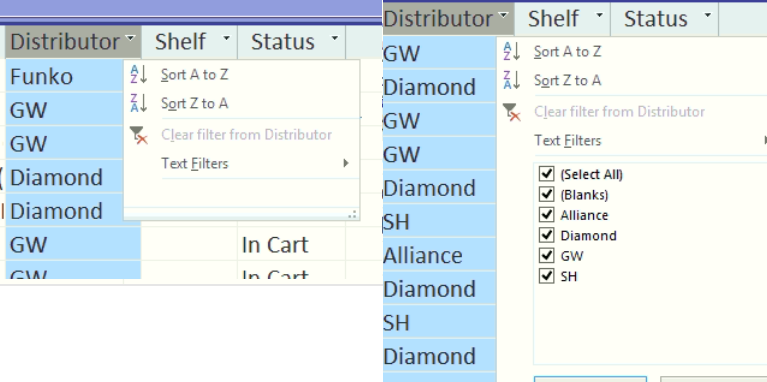Click the Sort A to Z icon beside the Funko cell

[139, 75]
